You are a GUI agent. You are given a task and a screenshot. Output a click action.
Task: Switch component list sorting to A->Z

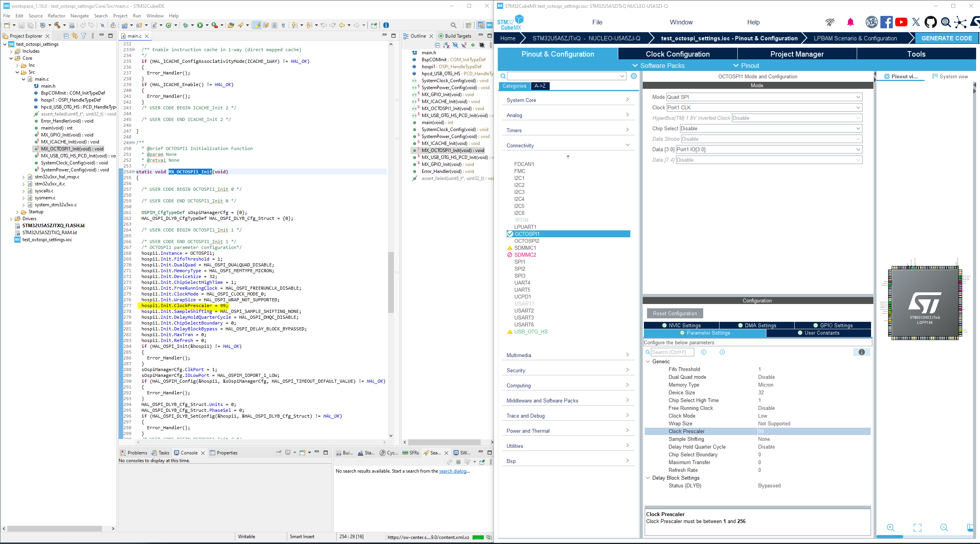[x=540, y=86]
